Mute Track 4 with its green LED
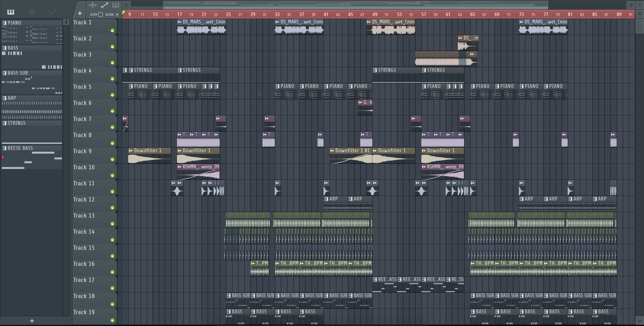644x326 pixels. pos(113,79)
